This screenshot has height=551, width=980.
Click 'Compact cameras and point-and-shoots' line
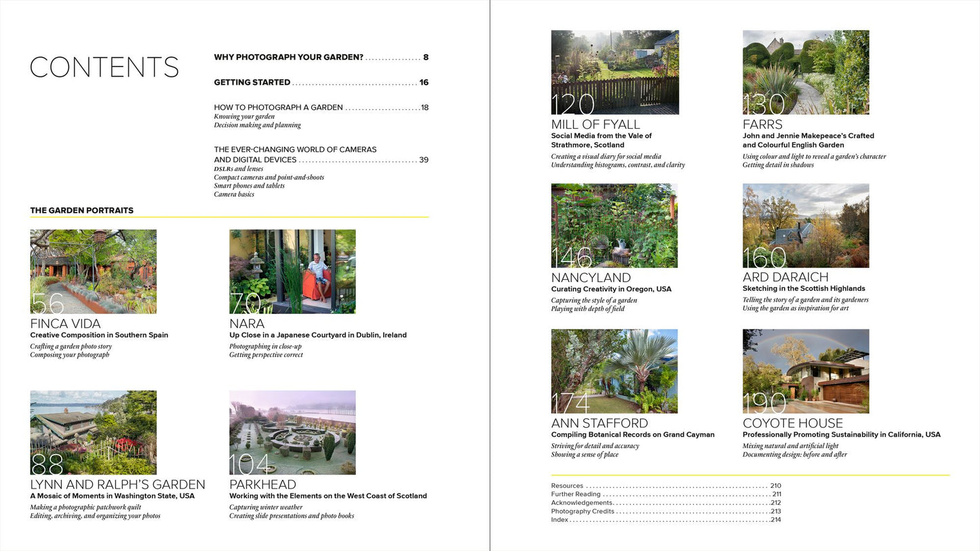pyautogui.click(x=269, y=178)
